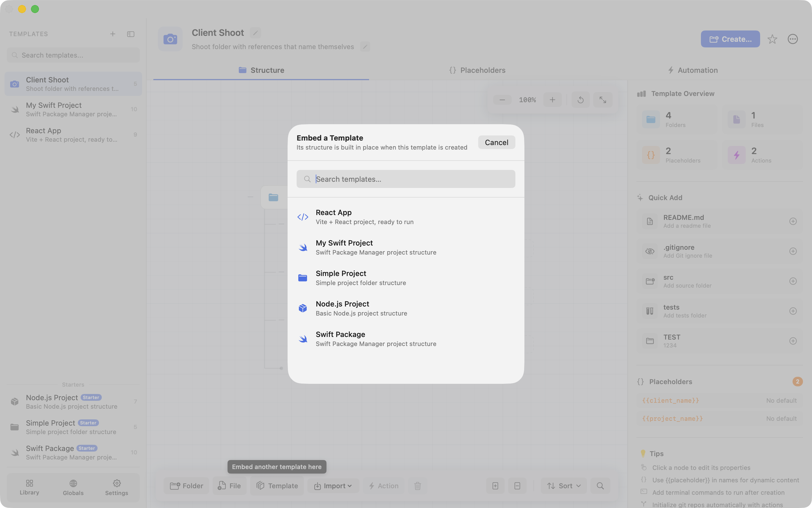Cancel the Embed a Template dialog
The width and height of the screenshot is (812, 508).
click(x=496, y=143)
